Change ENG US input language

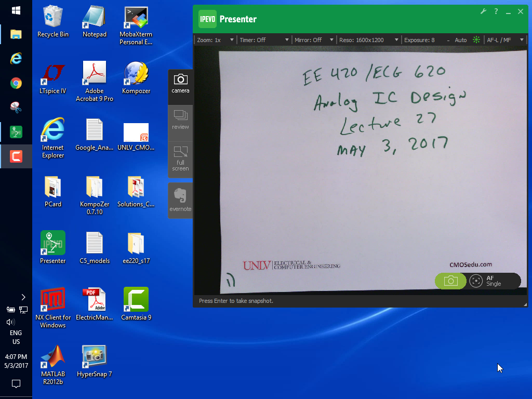16,337
